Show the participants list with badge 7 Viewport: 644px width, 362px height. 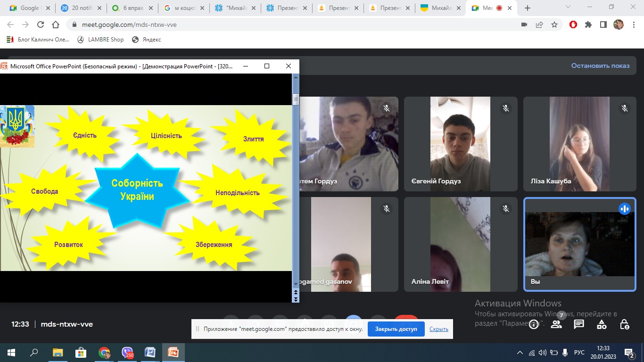click(x=556, y=324)
